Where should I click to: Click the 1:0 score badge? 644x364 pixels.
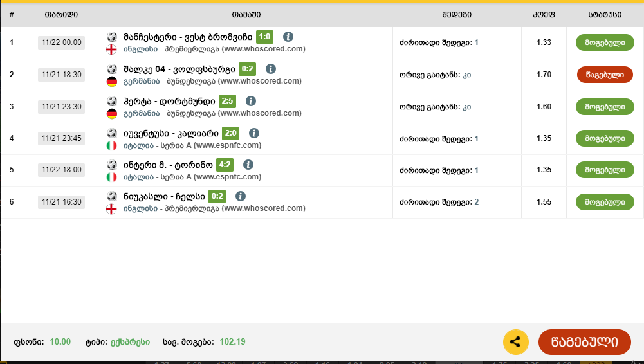click(264, 37)
